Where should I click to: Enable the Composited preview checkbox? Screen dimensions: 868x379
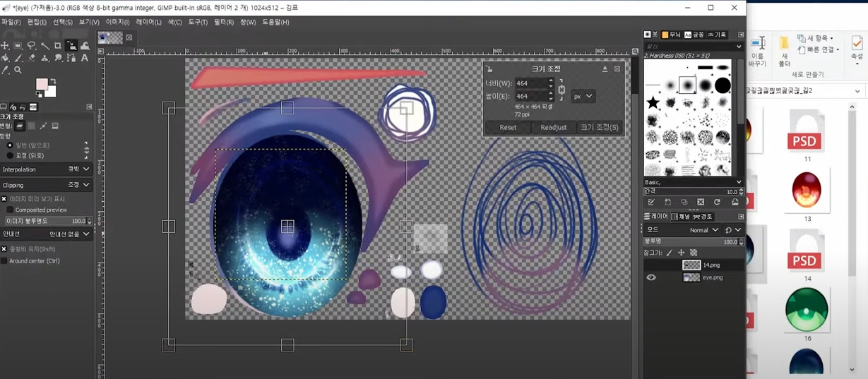(10, 210)
